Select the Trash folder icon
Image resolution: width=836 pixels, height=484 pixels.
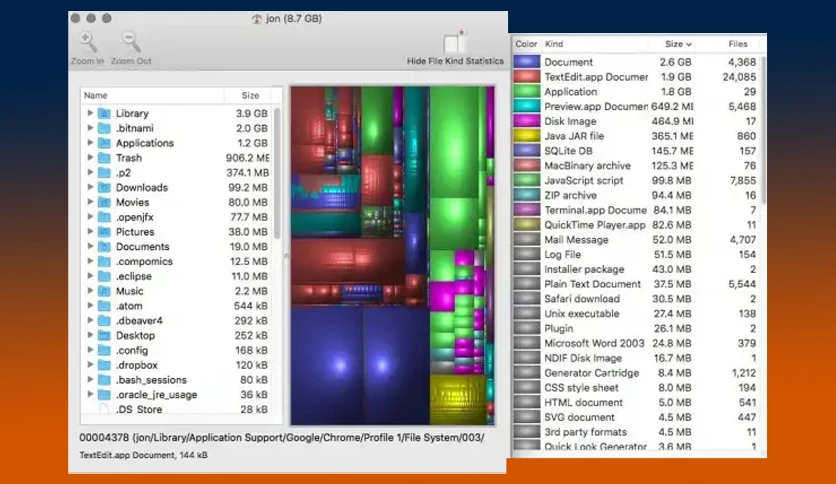[x=104, y=158]
